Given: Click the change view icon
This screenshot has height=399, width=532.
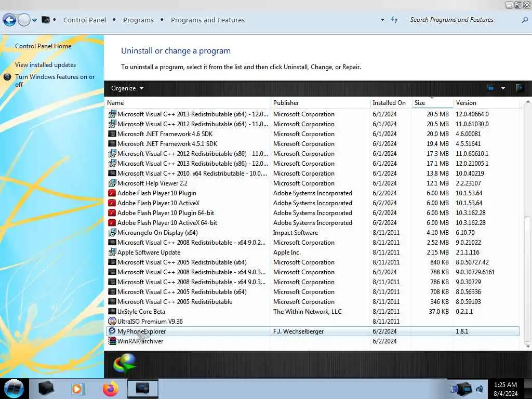Looking at the screenshot, I should (x=490, y=88).
